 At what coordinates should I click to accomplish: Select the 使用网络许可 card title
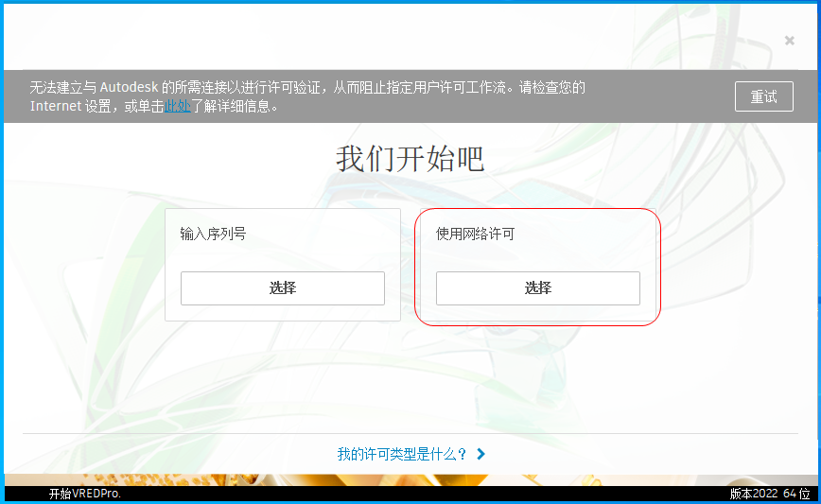tap(475, 234)
